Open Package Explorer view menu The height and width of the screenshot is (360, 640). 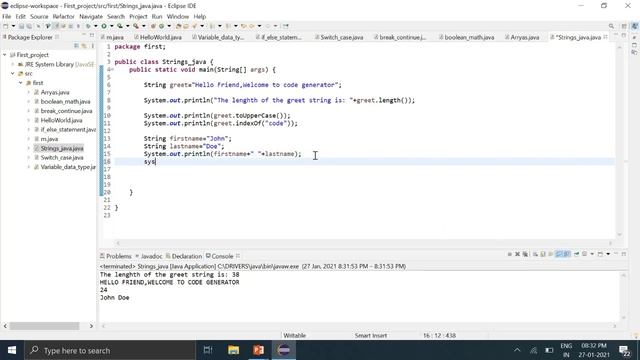[93, 46]
